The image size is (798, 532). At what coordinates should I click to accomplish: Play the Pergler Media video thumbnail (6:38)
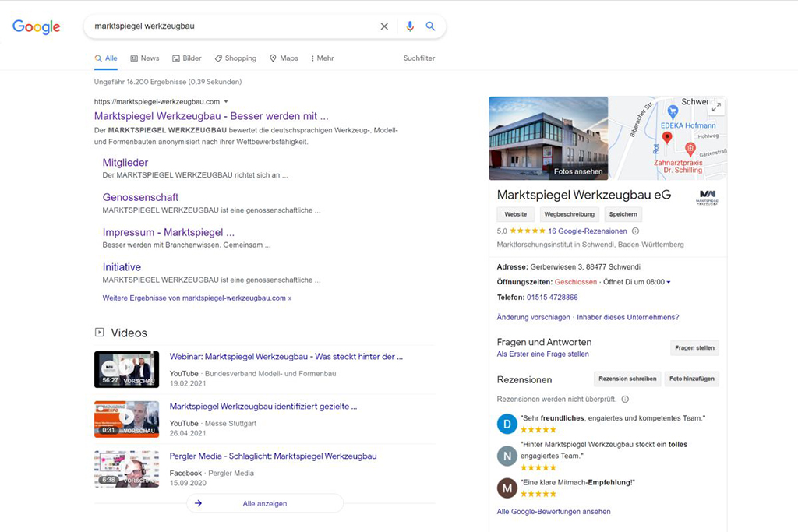127,469
